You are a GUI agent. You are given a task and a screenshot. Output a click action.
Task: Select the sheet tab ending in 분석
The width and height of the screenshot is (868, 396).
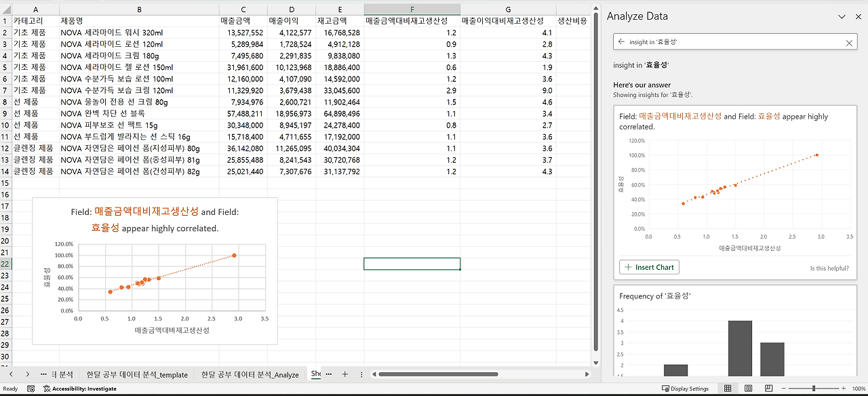coord(63,374)
